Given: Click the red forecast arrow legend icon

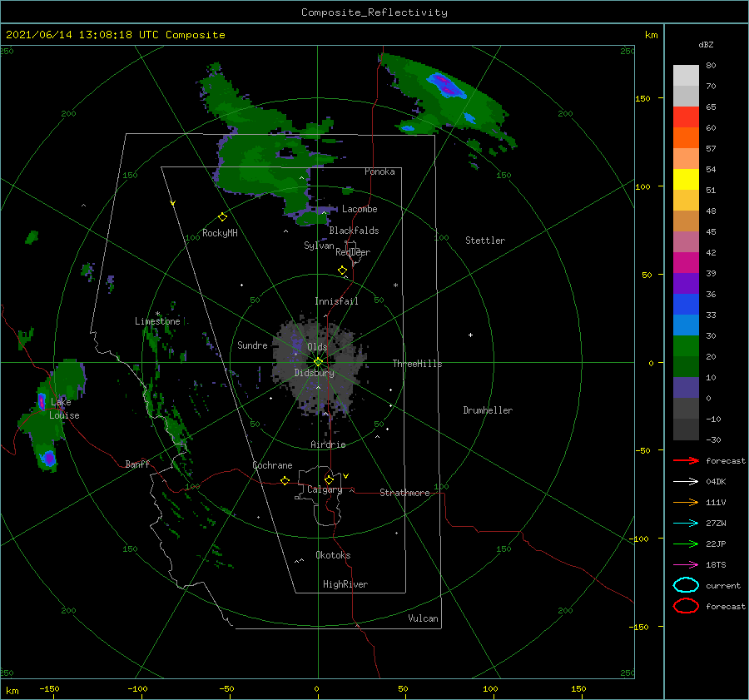Looking at the screenshot, I should (x=686, y=460).
